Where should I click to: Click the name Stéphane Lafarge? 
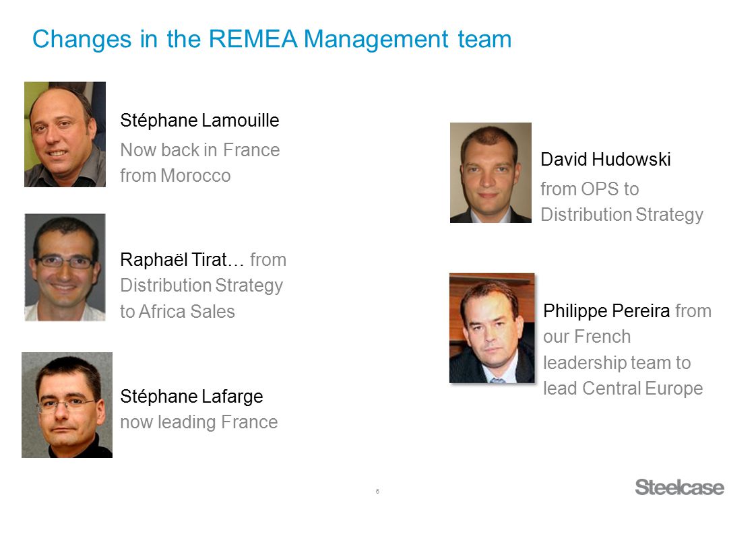191,397
